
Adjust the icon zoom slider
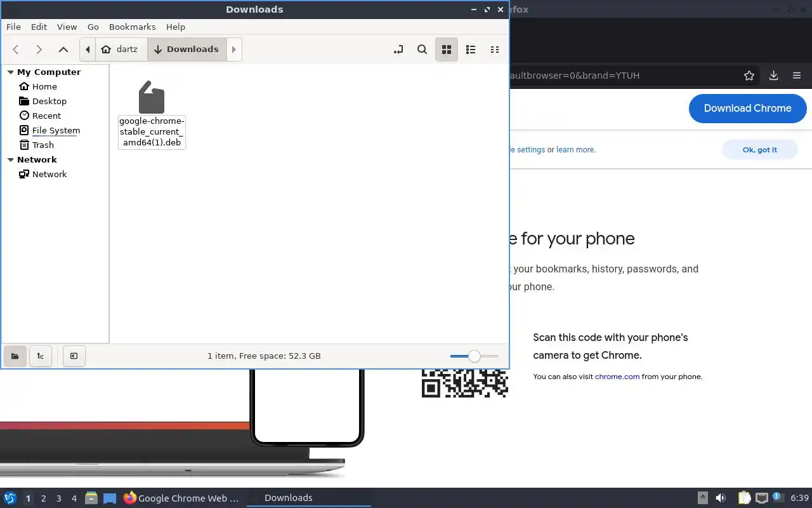coord(474,356)
